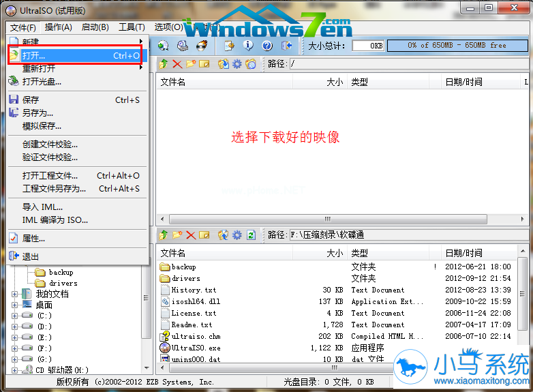Image resolution: width=533 pixels, height=392 pixels.
Task: Click the blue gear icon in local pane toolbar
Action: (237, 235)
